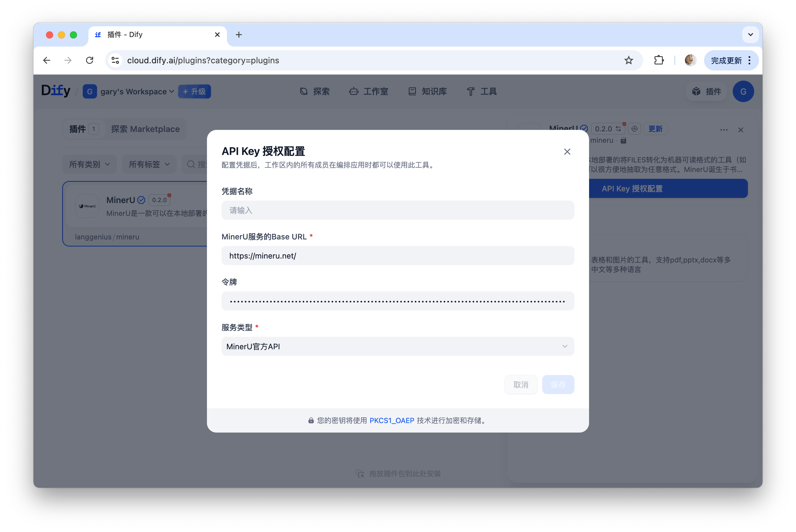This screenshot has width=796, height=532.
Task: Expand the tab search dropdown arrow
Action: tap(750, 35)
